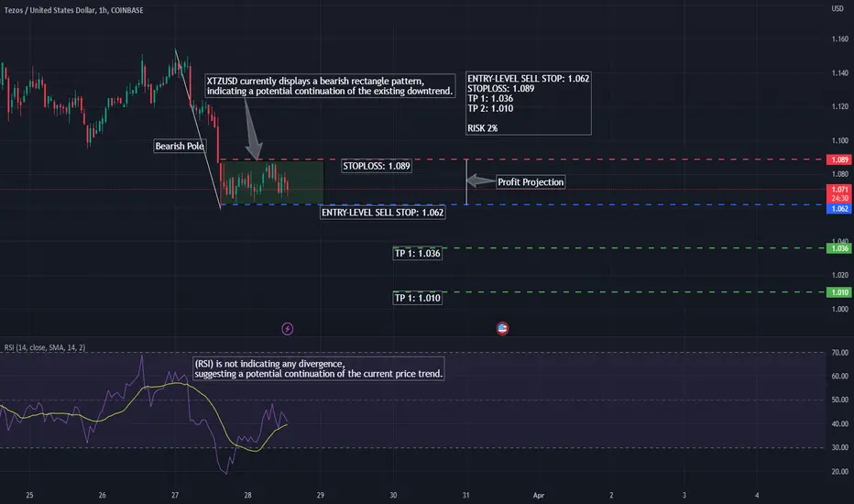Click the 1.000 price axis value
This screenshot has height=504, width=854.
(x=839, y=309)
